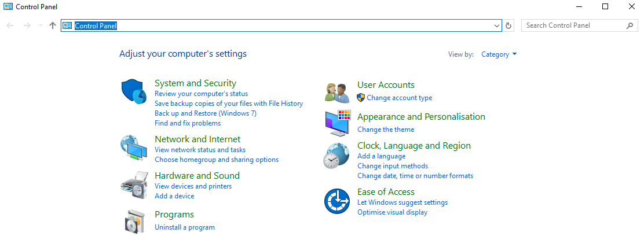Click the Network and Internet globe icon
Screen dimensions: 644x251
coord(134,147)
